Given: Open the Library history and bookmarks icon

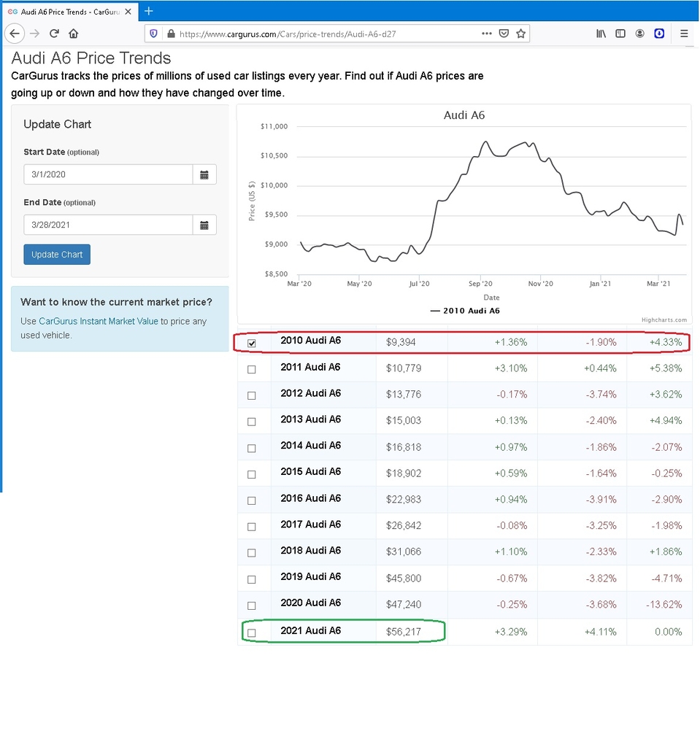Looking at the screenshot, I should tap(601, 34).
